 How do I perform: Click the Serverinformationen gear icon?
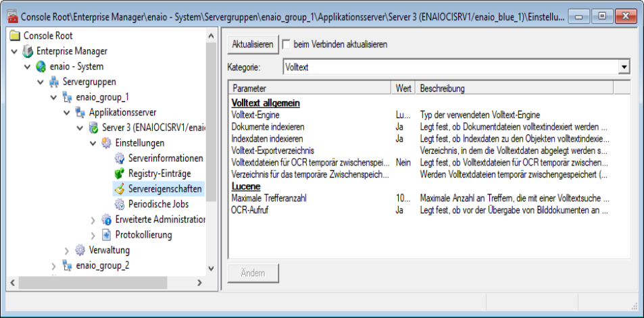pos(120,159)
